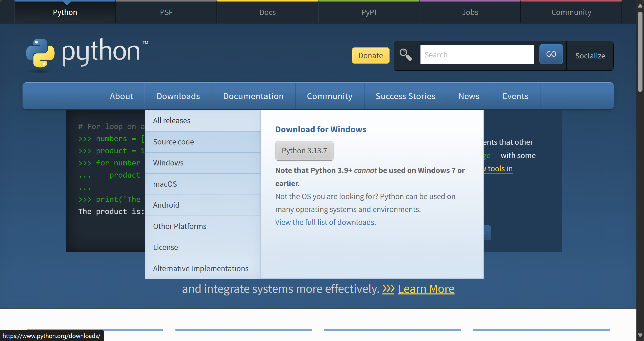Screen dimensions: 644x341
Task: Click into the Search text field
Action: pos(477,55)
